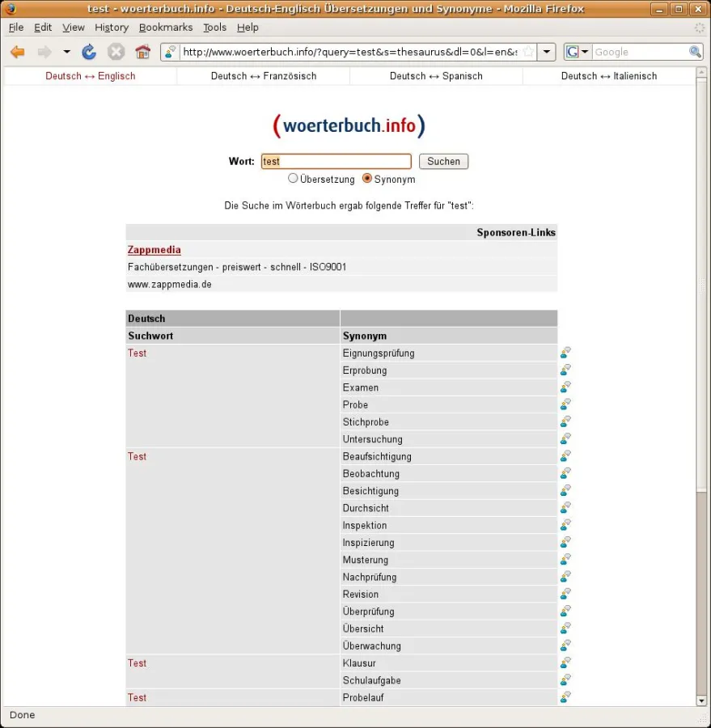
Task: Click the magnifier icon in the Google search bar
Action: click(694, 51)
